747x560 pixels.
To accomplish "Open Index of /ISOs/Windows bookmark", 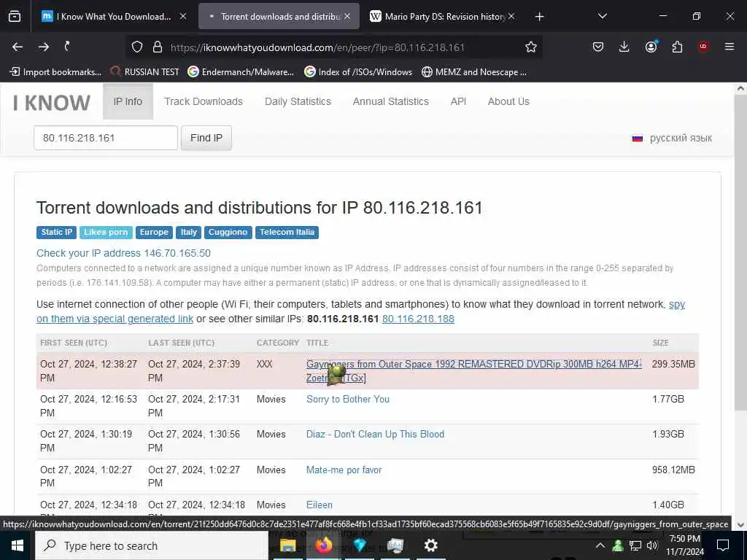I will click(358, 72).
